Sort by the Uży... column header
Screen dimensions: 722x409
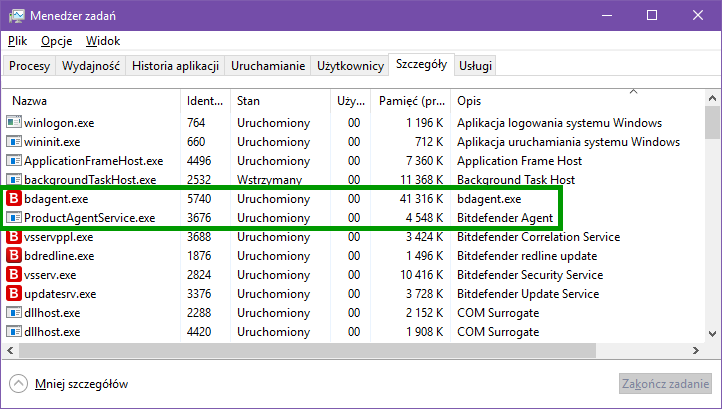(350, 101)
